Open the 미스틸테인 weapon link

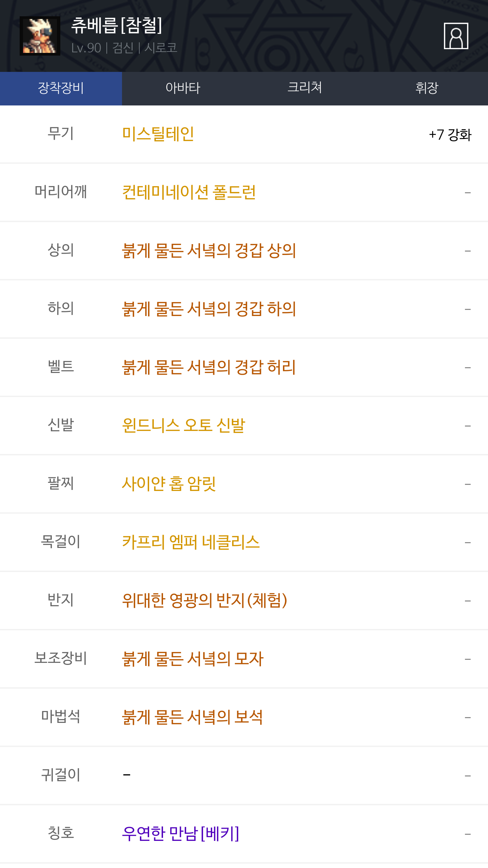tap(158, 134)
